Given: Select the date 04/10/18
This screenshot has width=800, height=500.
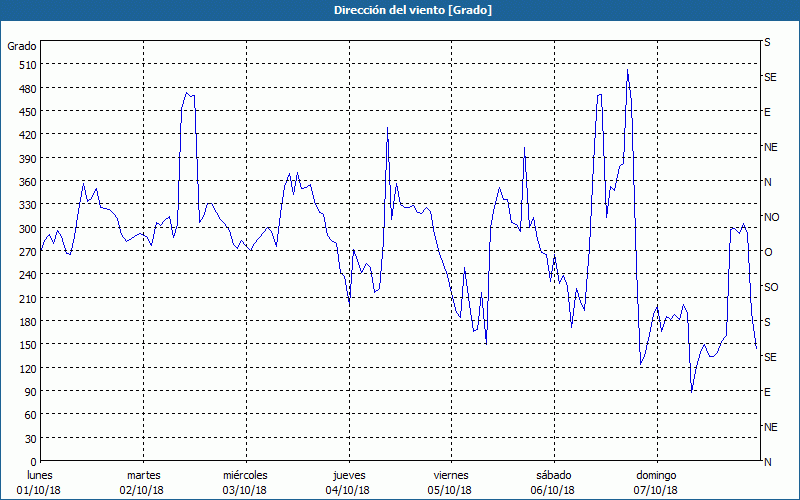Looking at the screenshot, I should coord(347,491).
